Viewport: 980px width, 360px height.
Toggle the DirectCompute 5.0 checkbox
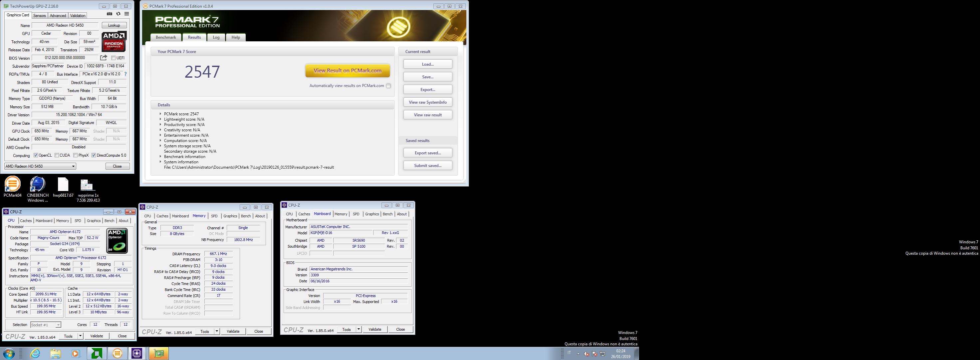pos(94,155)
